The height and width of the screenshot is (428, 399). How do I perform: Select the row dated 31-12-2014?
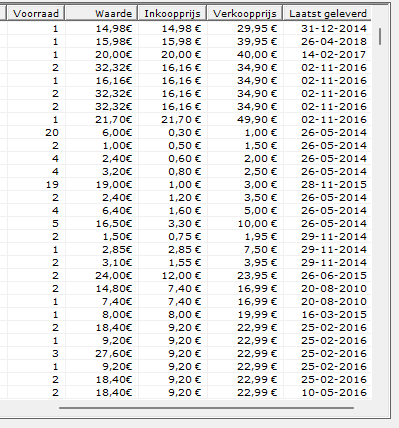[x=185, y=29]
